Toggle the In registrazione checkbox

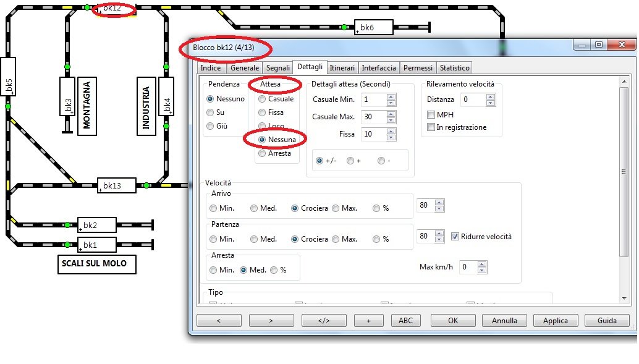(431, 127)
